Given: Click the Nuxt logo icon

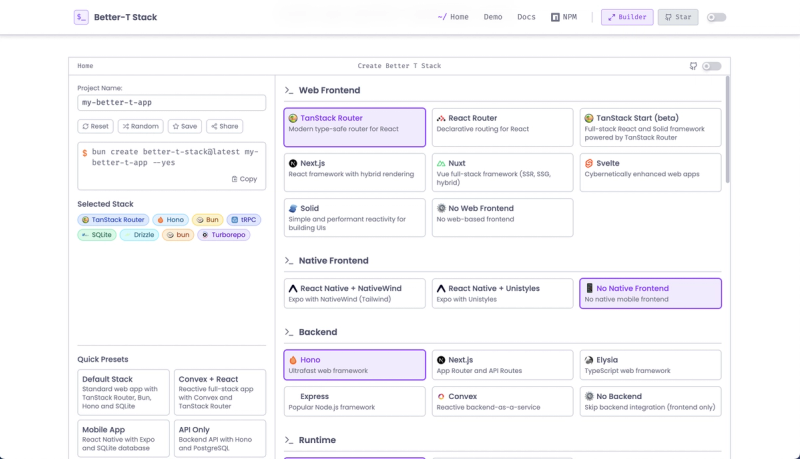Looking at the screenshot, I should pyautogui.click(x=441, y=163).
